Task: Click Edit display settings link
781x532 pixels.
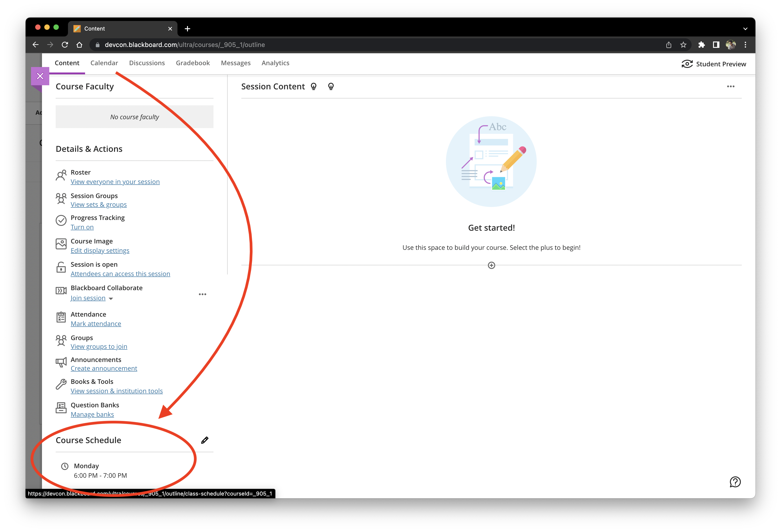Action: [100, 251]
